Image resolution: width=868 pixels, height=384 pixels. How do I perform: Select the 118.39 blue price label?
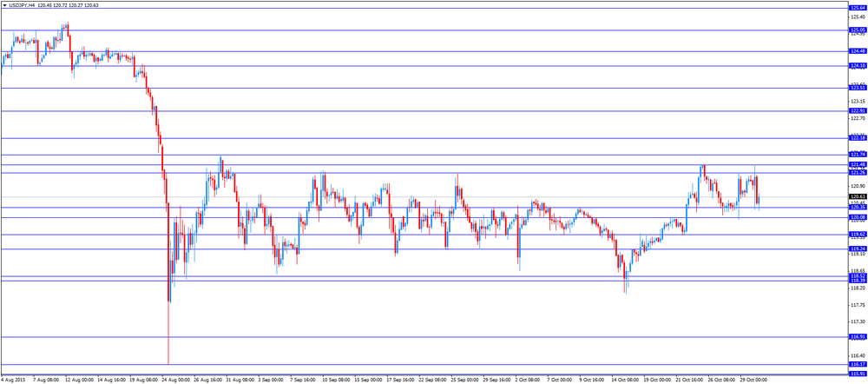pyautogui.click(x=858, y=281)
